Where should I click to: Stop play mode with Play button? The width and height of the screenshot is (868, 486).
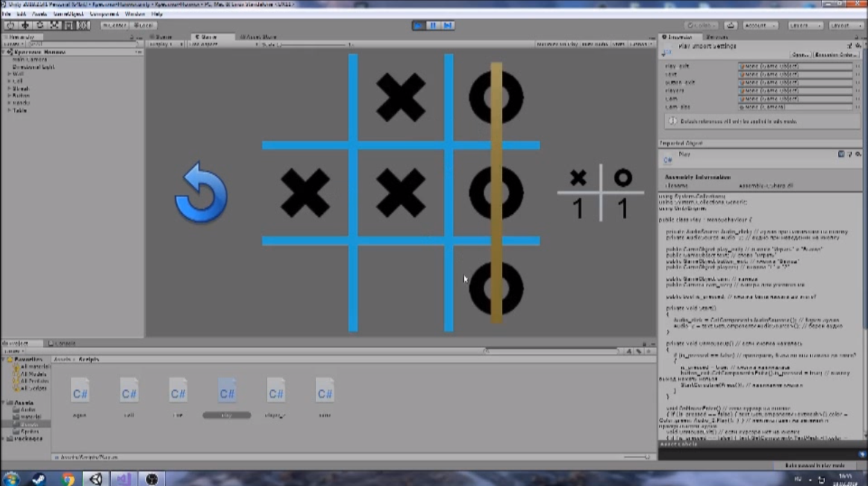coord(419,25)
